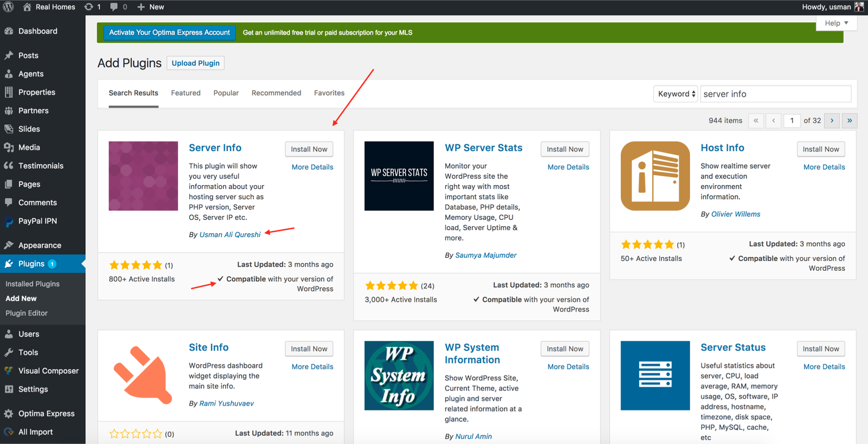This screenshot has height=444, width=868.
Task: Open the Server Status plugin title
Action: click(x=733, y=347)
